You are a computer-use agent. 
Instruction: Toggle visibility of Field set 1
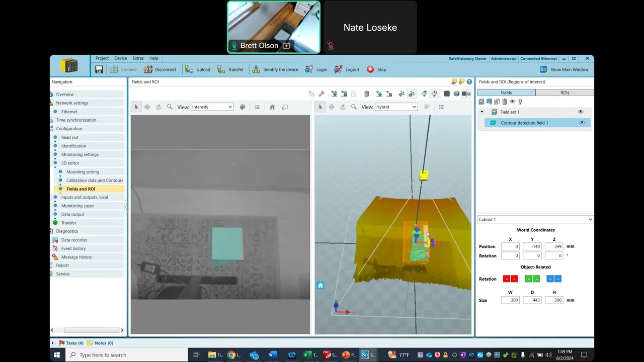(581, 112)
